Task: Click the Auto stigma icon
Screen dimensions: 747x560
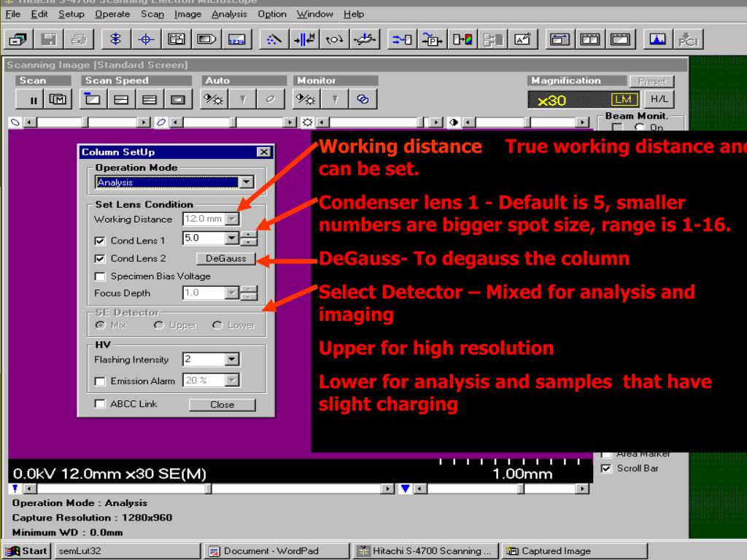Action: click(x=270, y=99)
